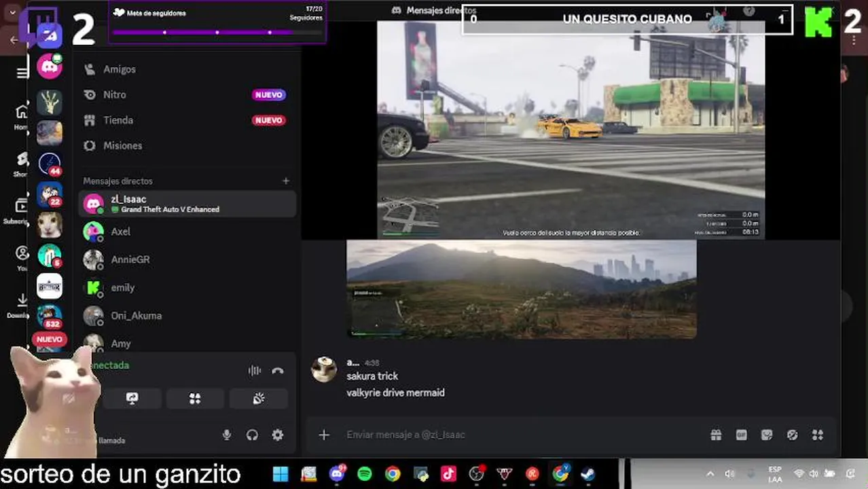This screenshot has width=868, height=489.
Task: Open the skeleton hand server icon
Action: point(50,103)
